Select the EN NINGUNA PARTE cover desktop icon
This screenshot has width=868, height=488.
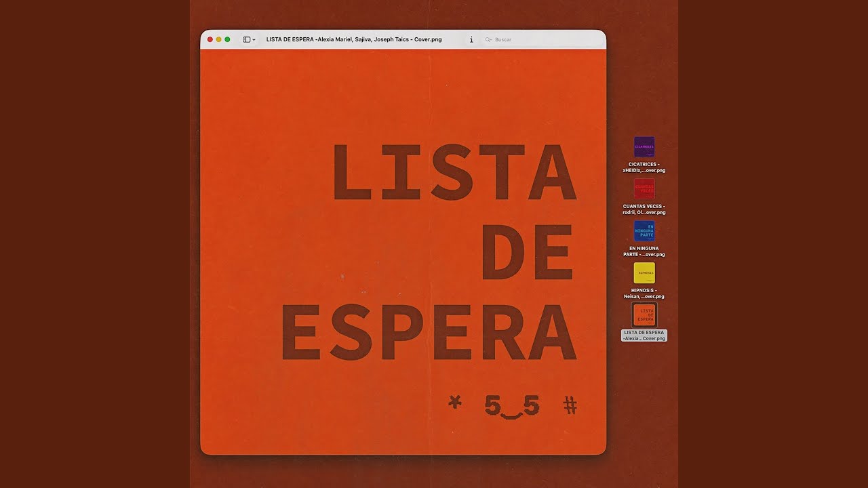tap(644, 231)
